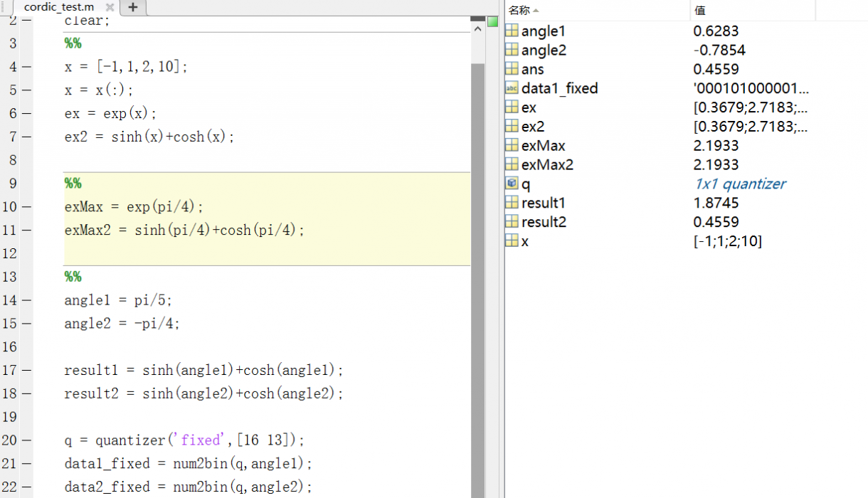Click the x value [-1;1;2;10]

(x=727, y=241)
